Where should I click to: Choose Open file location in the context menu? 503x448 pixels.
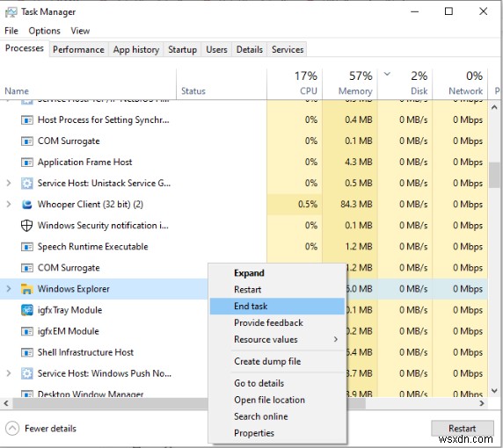pos(278,400)
